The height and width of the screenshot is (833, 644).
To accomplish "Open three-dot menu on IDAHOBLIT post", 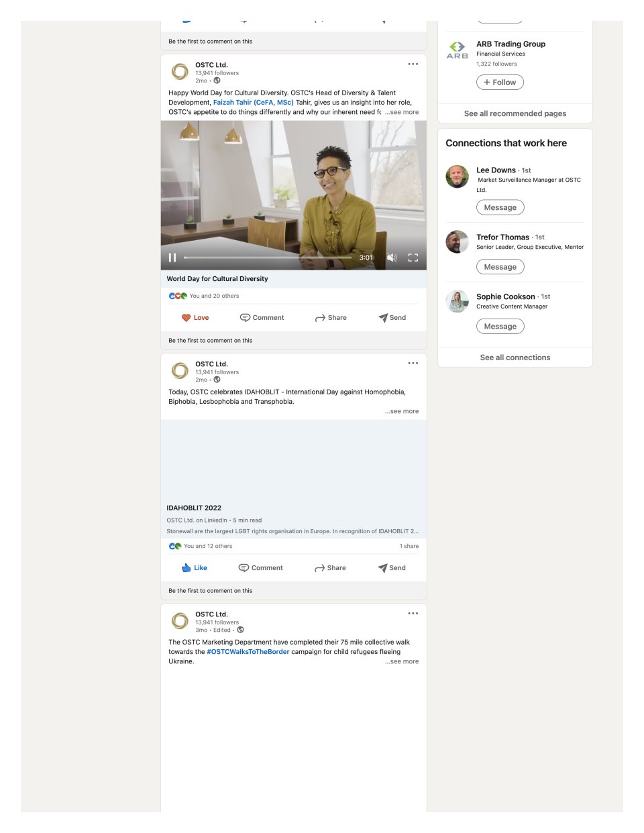I will (413, 364).
